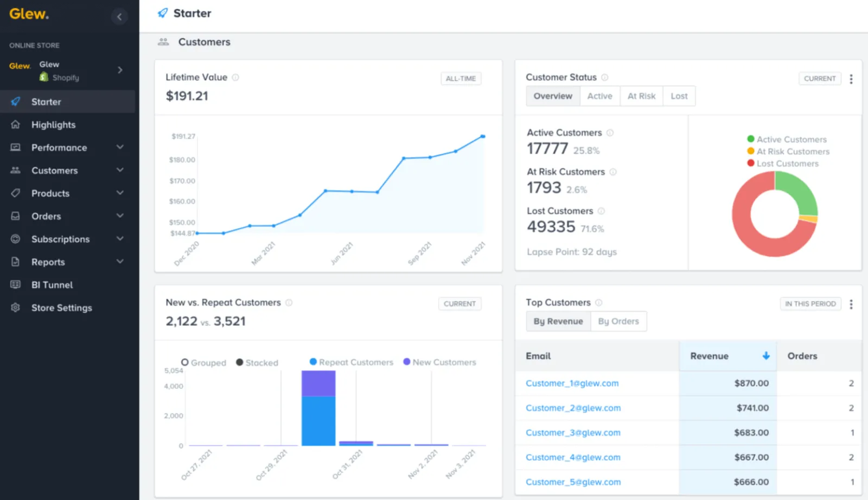Toggle Repeat Customers series in legend
The image size is (868, 500).
click(351, 362)
